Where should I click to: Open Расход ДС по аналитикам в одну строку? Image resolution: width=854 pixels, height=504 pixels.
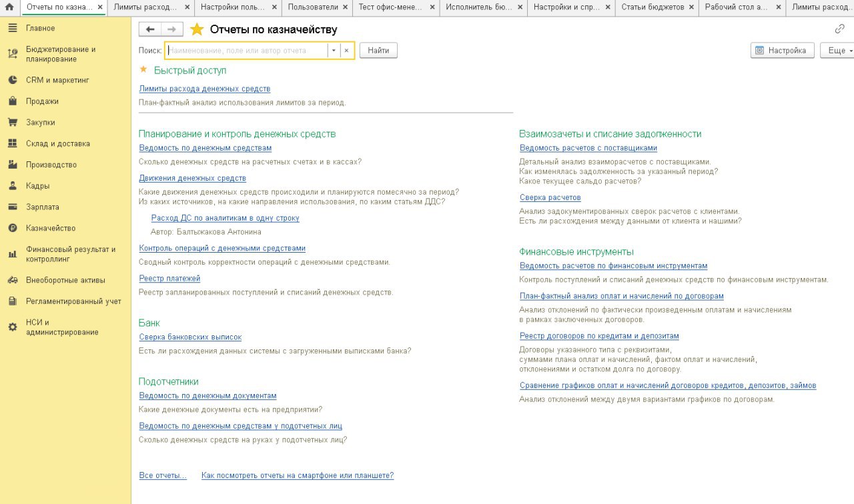click(226, 218)
